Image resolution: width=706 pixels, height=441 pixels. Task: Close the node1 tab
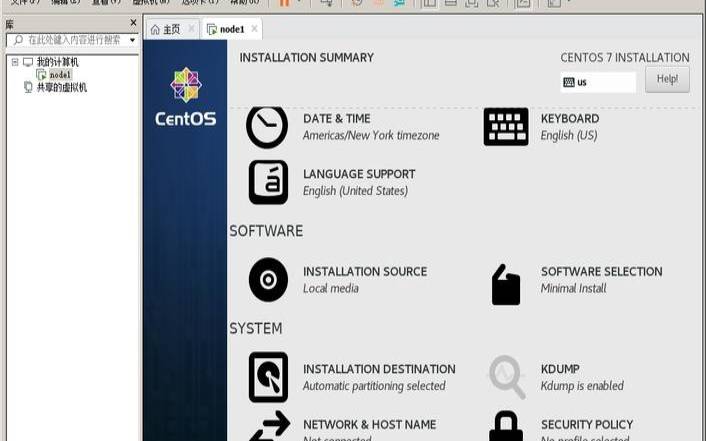tap(254, 29)
